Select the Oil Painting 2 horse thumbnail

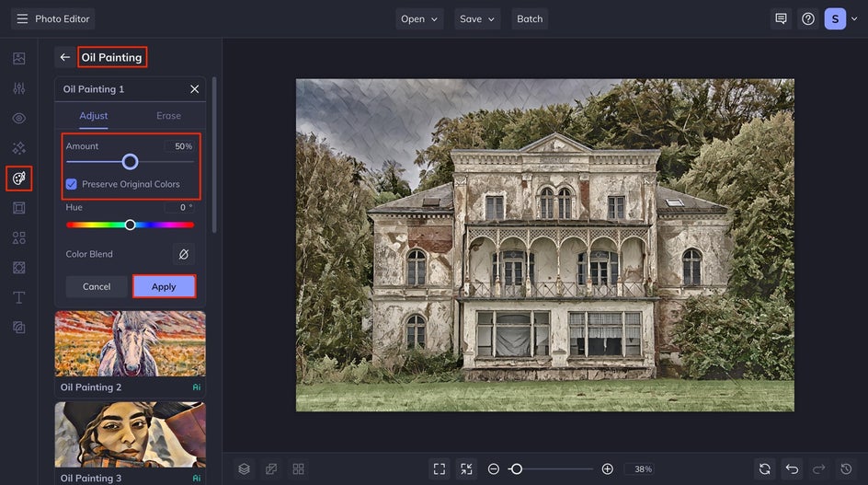point(130,343)
